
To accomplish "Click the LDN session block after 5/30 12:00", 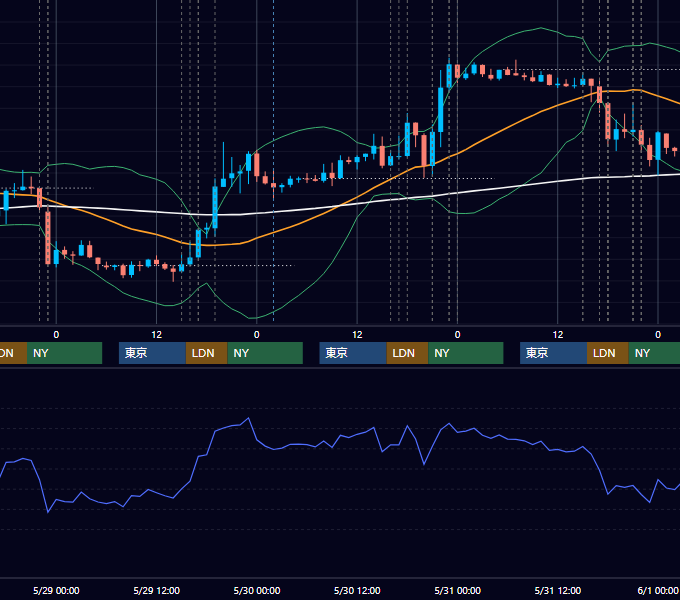I will pos(407,353).
